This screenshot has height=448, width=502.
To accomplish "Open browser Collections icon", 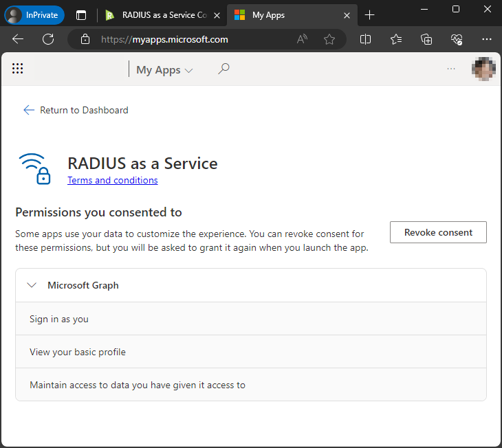I will pos(426,39).
